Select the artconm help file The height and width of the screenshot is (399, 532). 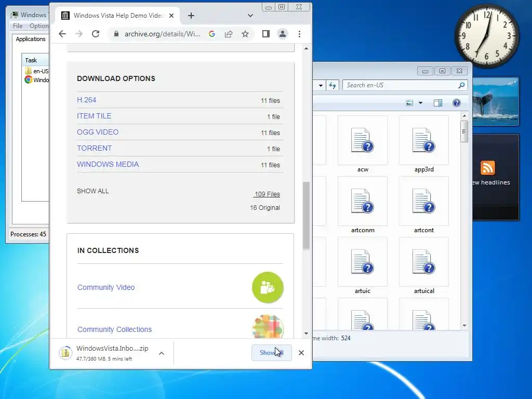pos(363,205)
